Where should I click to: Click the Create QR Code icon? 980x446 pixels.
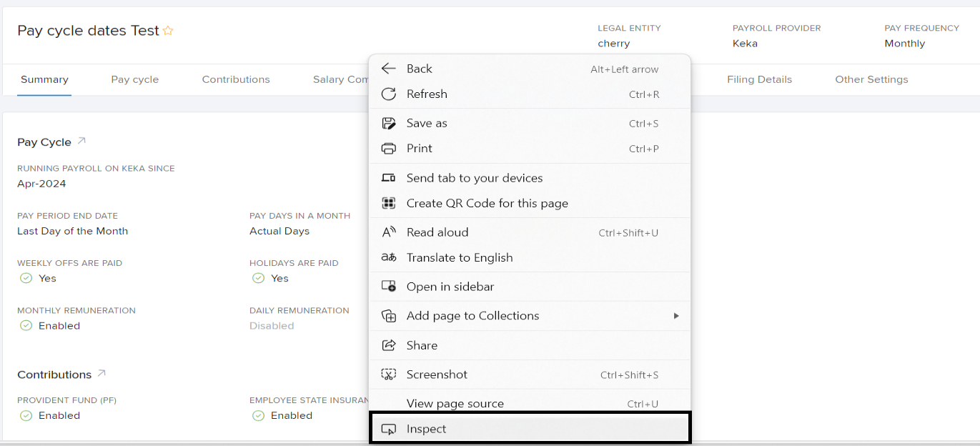click(x=388, y=203)
